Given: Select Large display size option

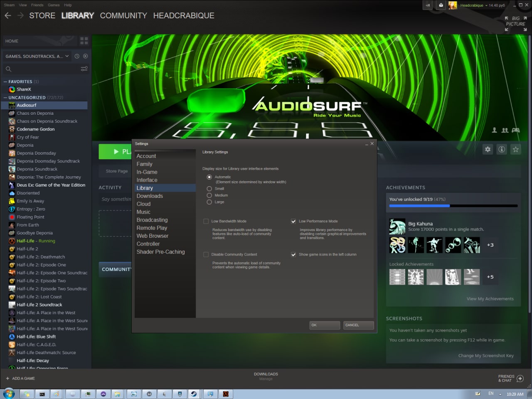Looking at the screenshot, I should point(209,202).
